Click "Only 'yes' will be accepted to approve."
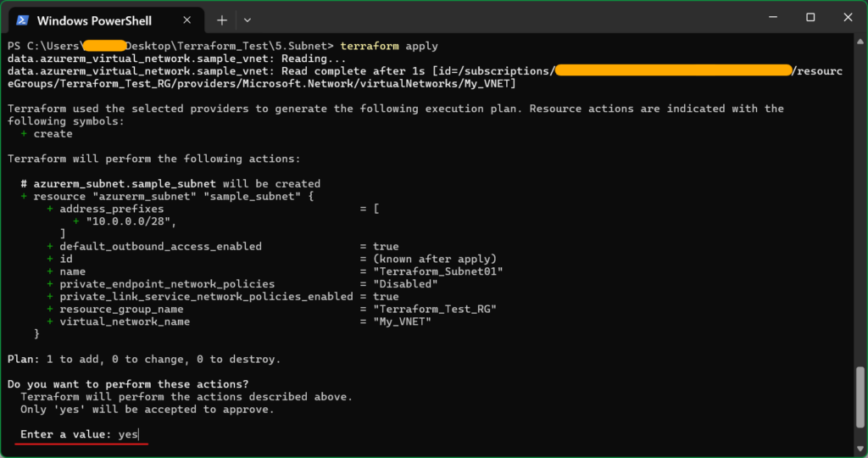The height and width of the screenshot is (458, 868). click(x=147, y=410)
